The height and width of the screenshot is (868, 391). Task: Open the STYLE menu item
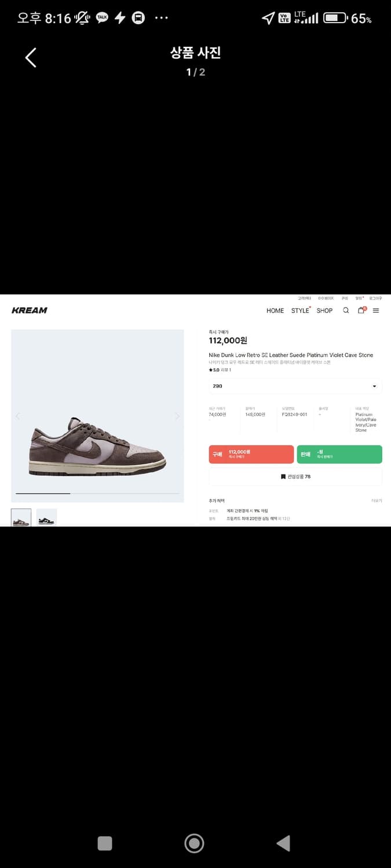[301, 311]
